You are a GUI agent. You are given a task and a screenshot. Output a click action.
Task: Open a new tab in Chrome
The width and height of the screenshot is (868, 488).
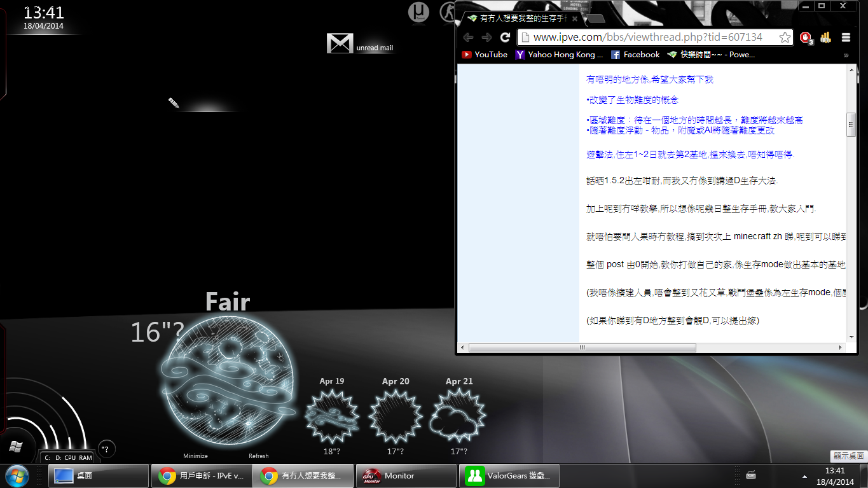(595, 18)
